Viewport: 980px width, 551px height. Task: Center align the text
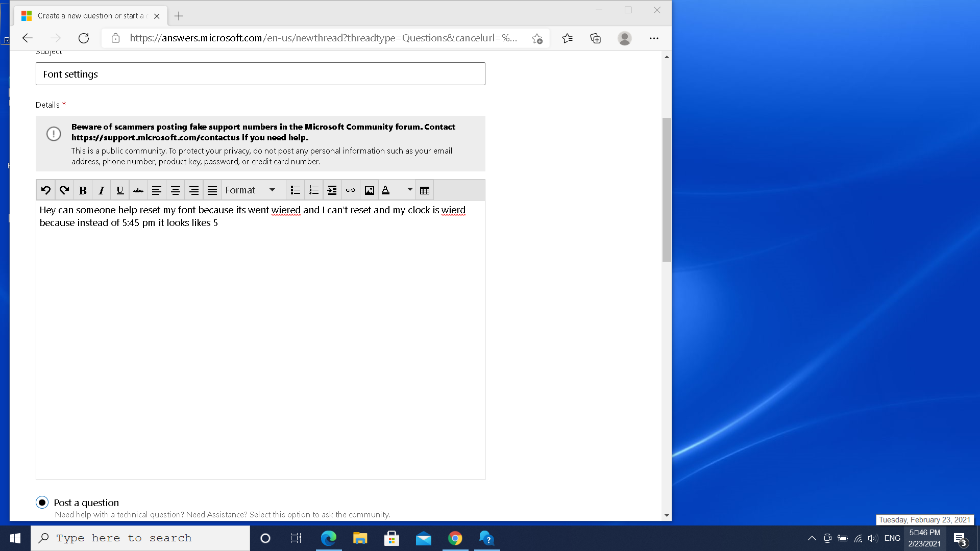click(x=175, y=190)
